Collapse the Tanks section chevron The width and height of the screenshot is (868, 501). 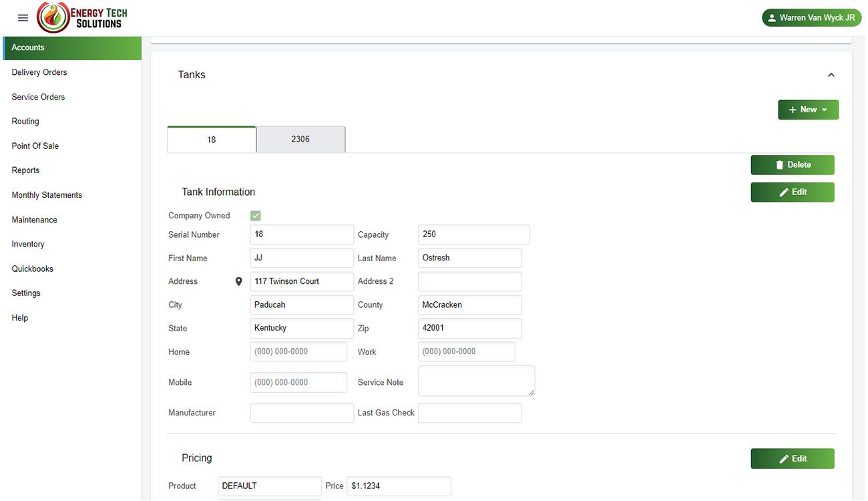coord(831,75)
